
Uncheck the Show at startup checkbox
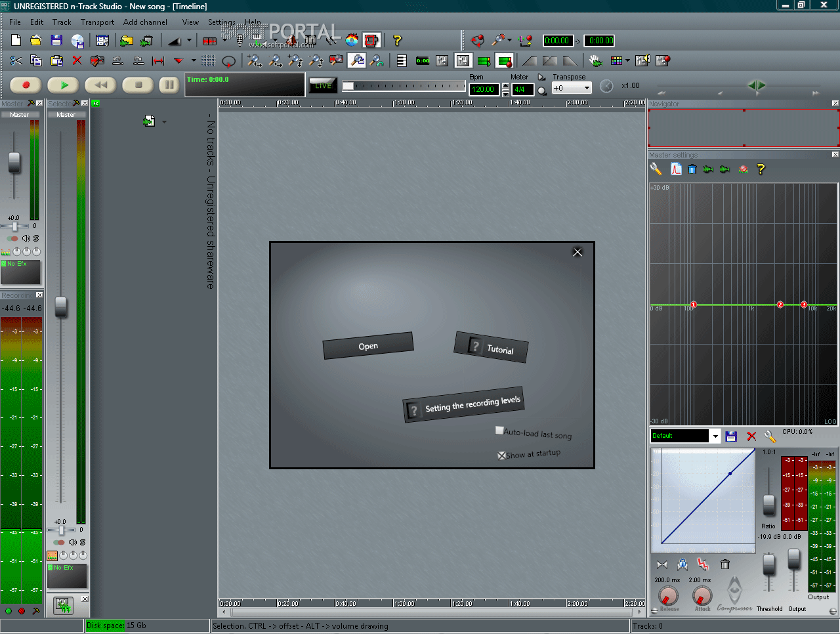(x=502, y=455)
